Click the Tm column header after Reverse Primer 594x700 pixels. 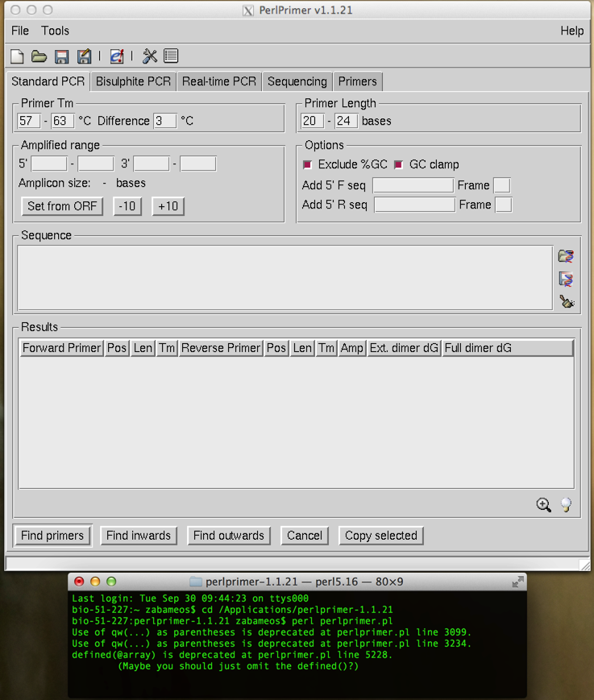[x=326, y=348]
